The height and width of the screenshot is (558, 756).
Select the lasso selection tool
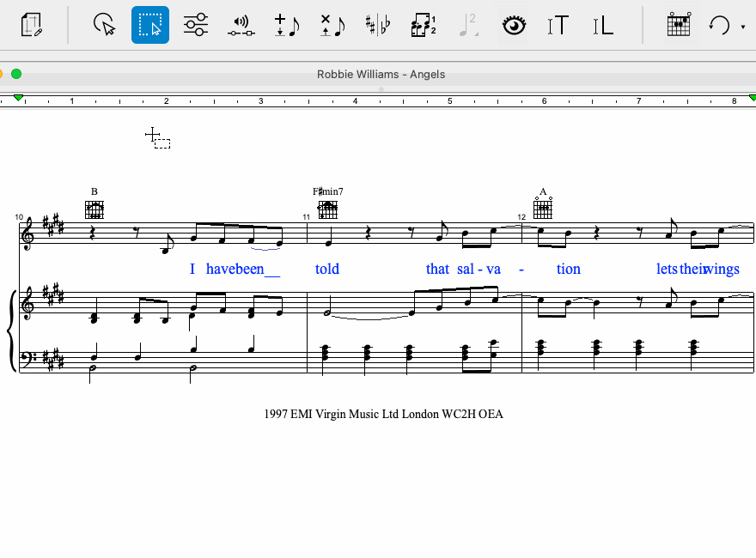[x=105, y=25]
